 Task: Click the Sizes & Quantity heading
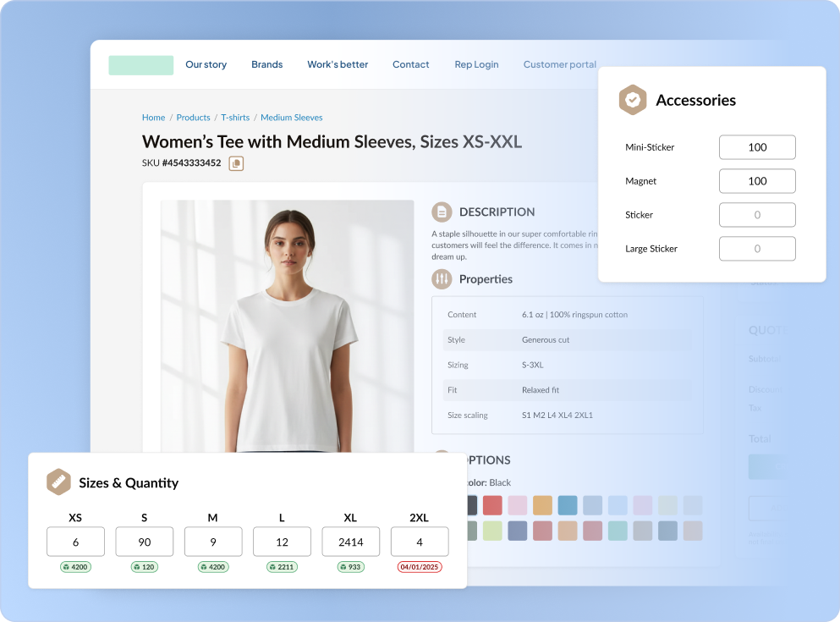click(x=129, y=482)
